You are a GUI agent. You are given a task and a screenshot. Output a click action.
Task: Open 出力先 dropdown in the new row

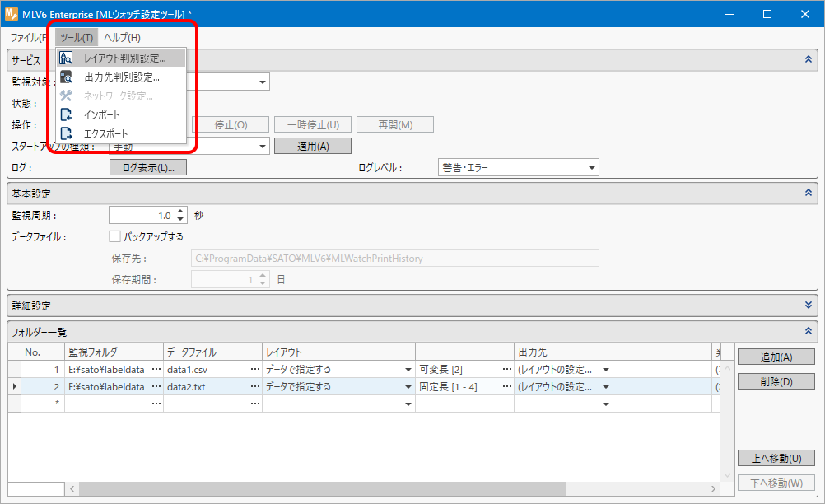(606, 404)
